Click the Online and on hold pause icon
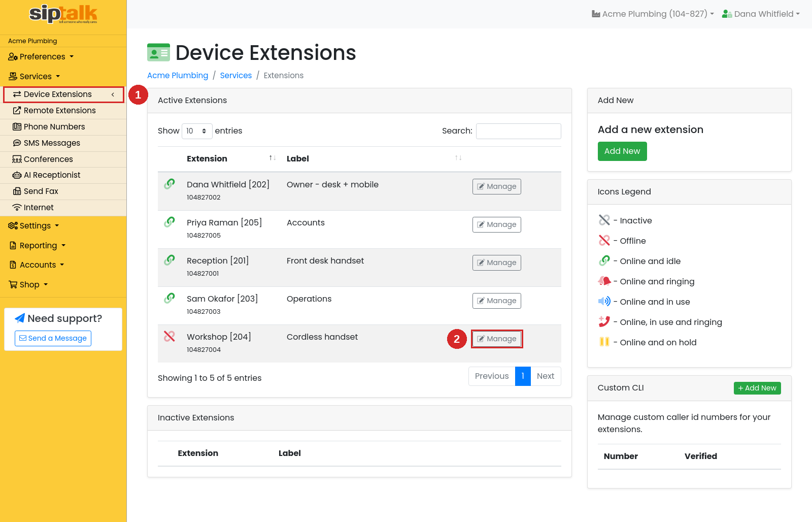The width and height of the screenshot is (812, 522). (x=604, y=342)
